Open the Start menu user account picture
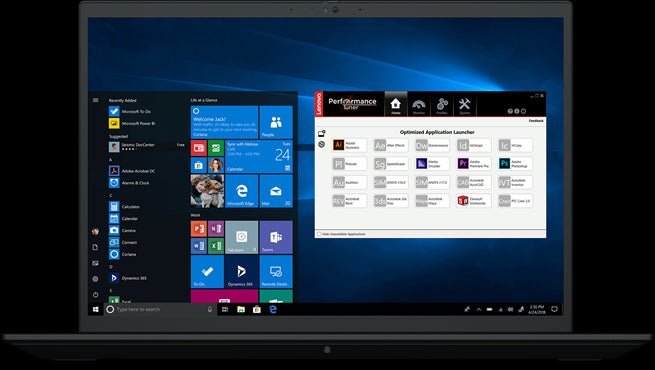Viewport: 655px width, 370px height. [x=95, y=231]
